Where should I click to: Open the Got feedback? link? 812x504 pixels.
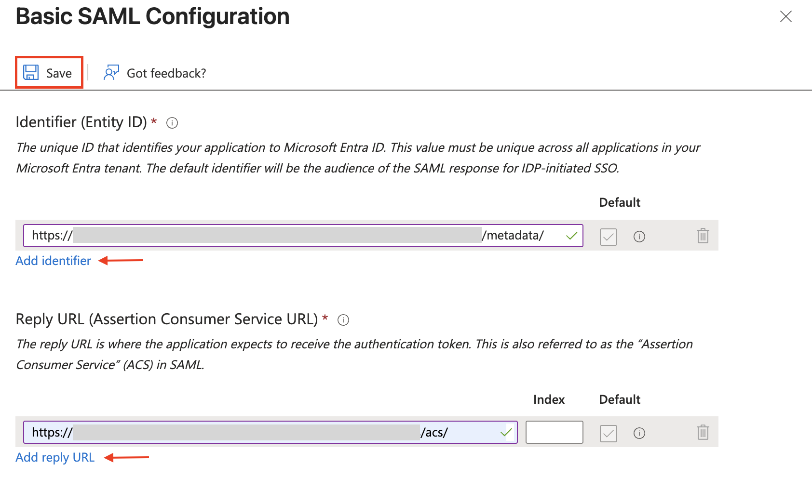166,73
